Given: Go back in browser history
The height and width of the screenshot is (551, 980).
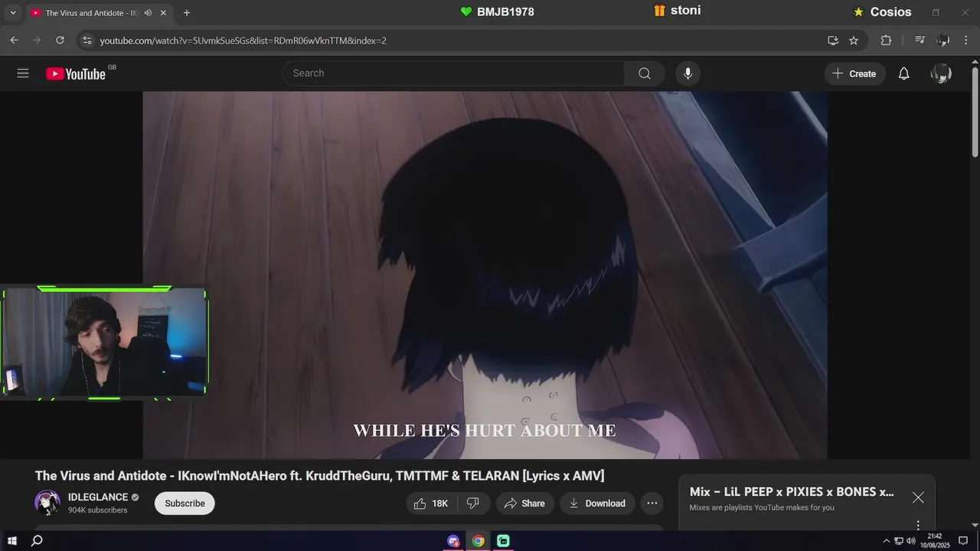Looking at the screenshot, I should click(14, 40).
